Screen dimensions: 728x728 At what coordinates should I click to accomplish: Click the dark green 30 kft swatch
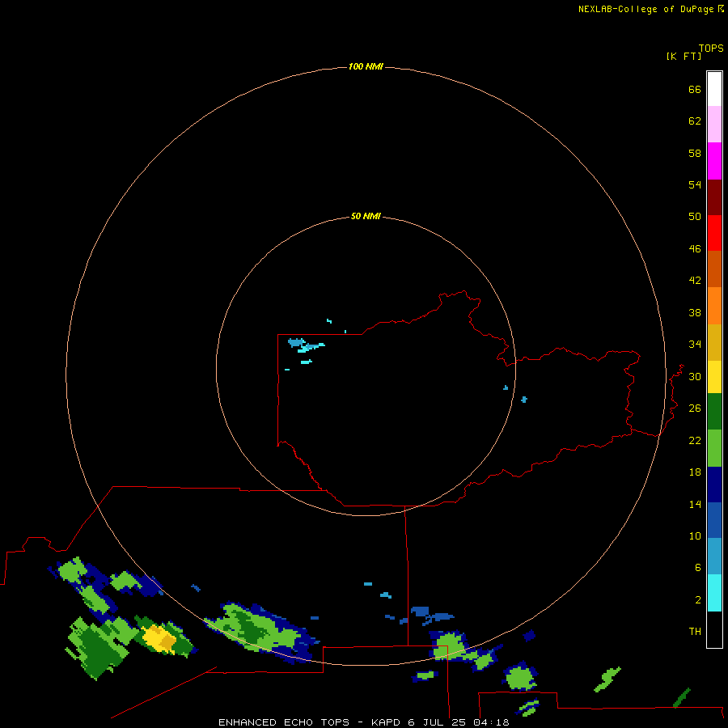(x=714, y=412)
